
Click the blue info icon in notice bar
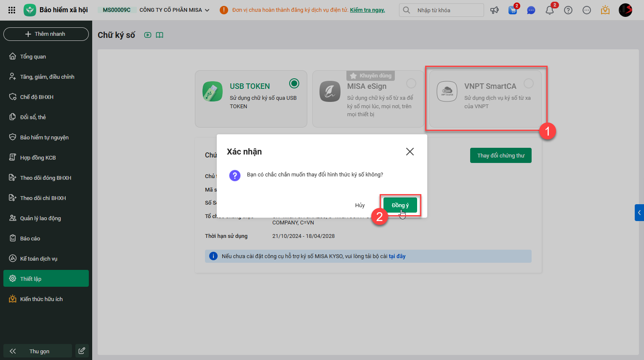pos(213,256)
